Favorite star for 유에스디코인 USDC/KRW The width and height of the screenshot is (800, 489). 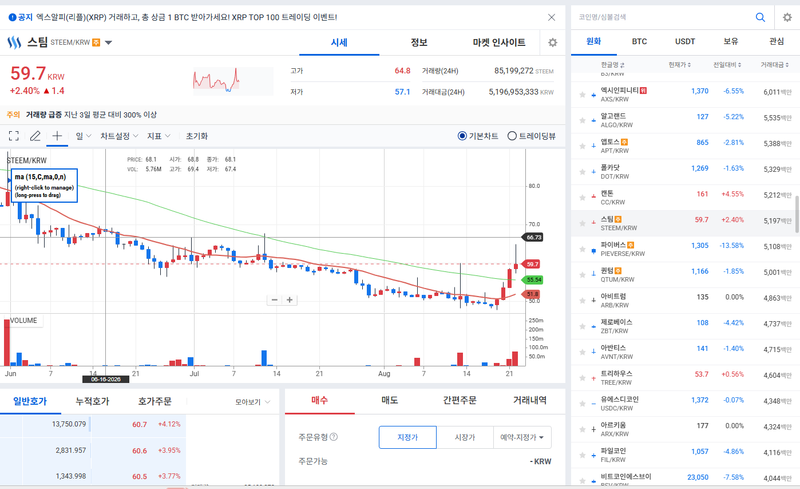point(582,404)
